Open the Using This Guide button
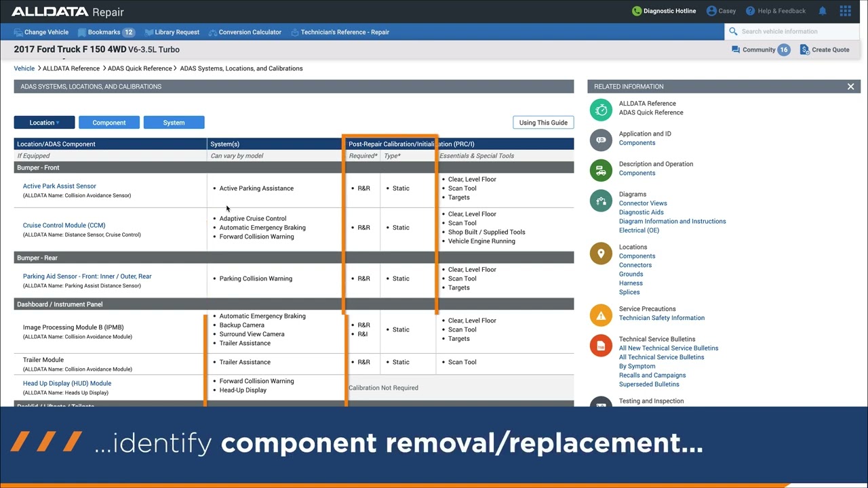 543,123
